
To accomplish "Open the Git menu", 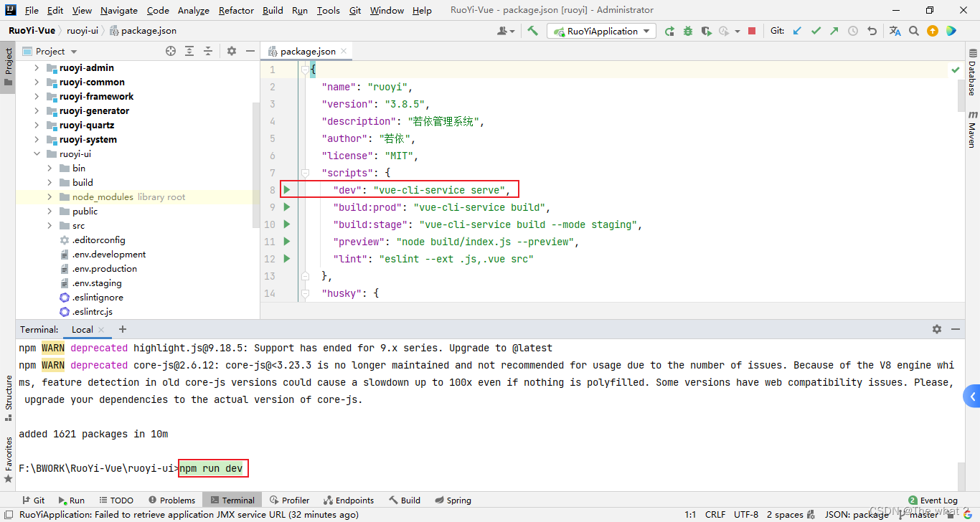I will click(x=355, y=10).
